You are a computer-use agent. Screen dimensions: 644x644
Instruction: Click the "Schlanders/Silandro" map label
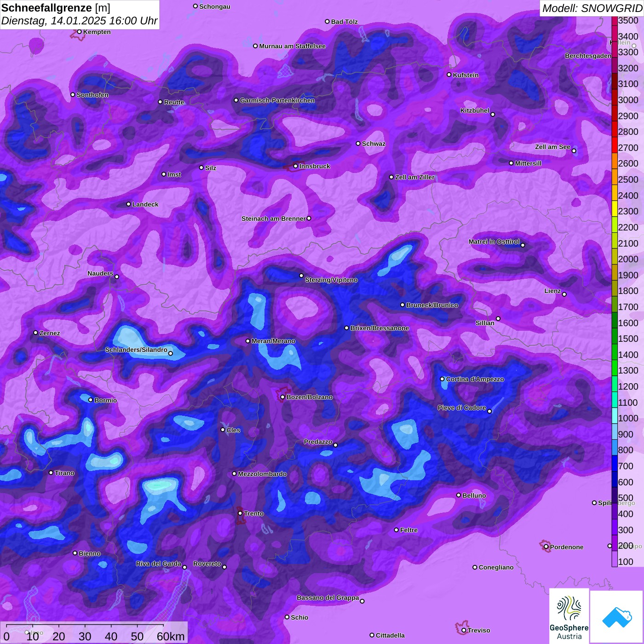pyautogui.click(x=136, y=350)
